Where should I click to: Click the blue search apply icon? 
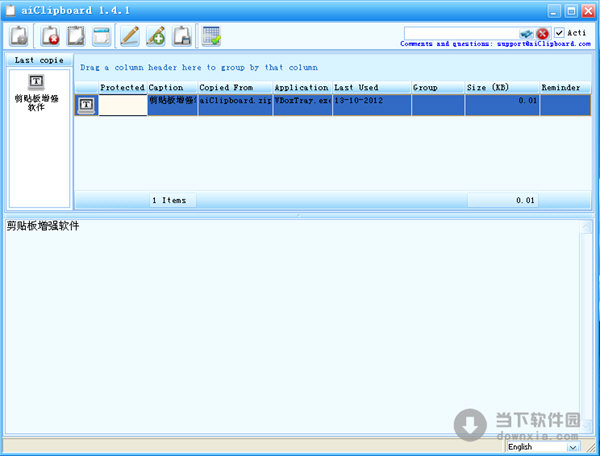pos(527,34)
